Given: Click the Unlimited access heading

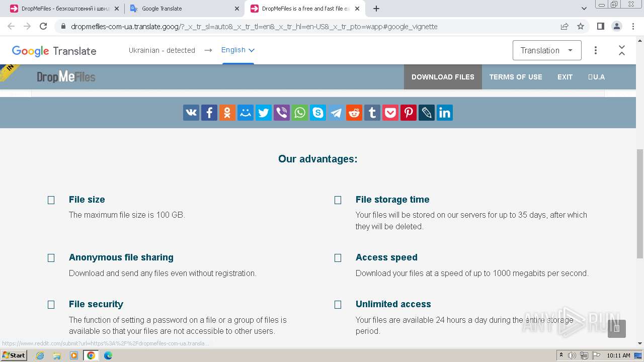Looking at the screenshot, I should [393, 304].
